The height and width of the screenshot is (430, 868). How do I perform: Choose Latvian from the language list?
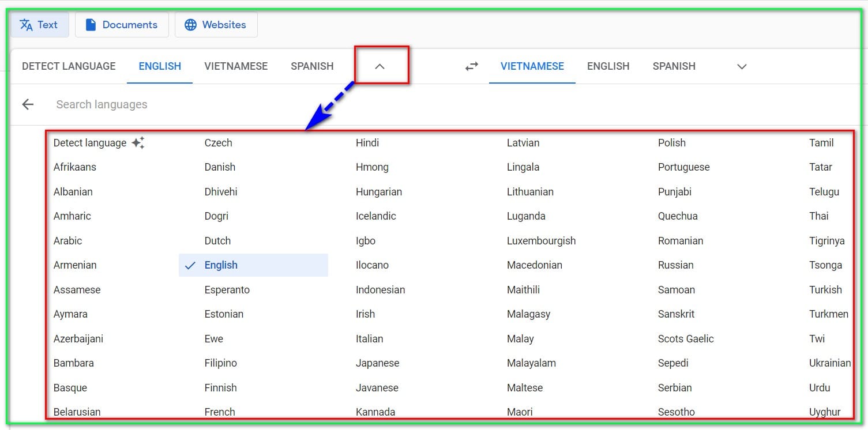point(523,143)
